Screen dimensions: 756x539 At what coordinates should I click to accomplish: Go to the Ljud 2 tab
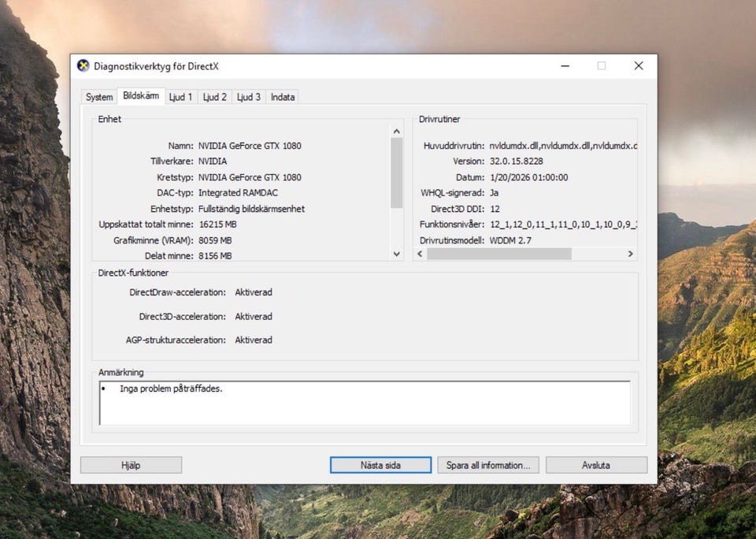(214, 97)
